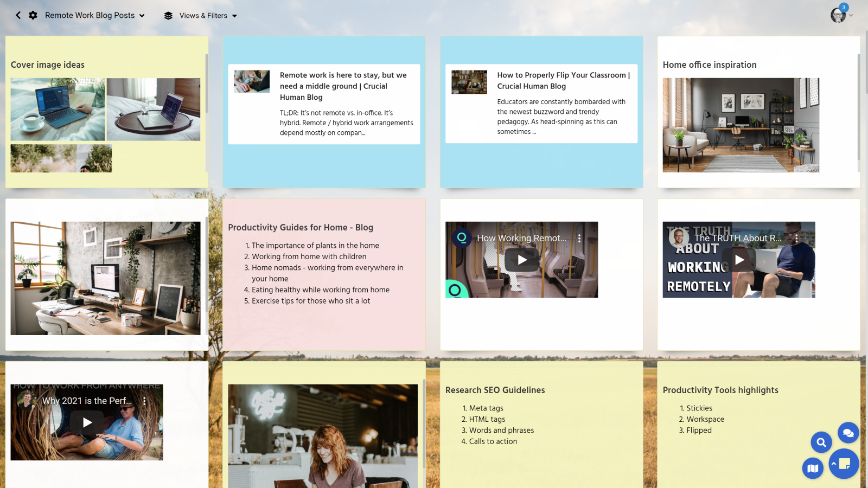Viewport: 868px width, 488px height.
Task: Click thumbnail of Remote work is here article
Action: [252, 81]
